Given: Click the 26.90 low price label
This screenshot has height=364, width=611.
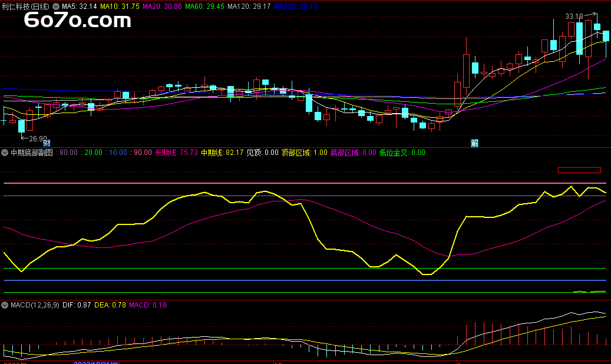Looking at the screenshot, I should pyautogui.click(x=38, y=139).
